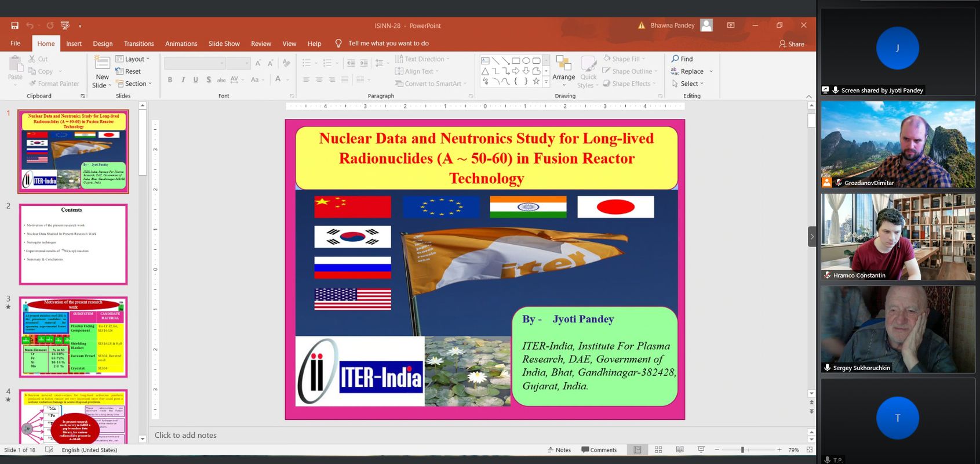
Task: Open the Shape Outline dropdown
Action: point(630,71)
